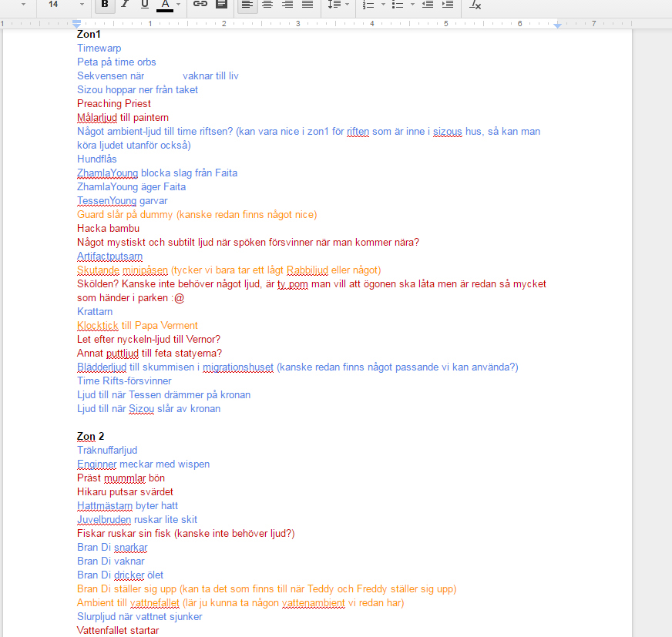Click 'Sizou hoppar ner från taket'
672x637 pixels.
click(138, 90)
